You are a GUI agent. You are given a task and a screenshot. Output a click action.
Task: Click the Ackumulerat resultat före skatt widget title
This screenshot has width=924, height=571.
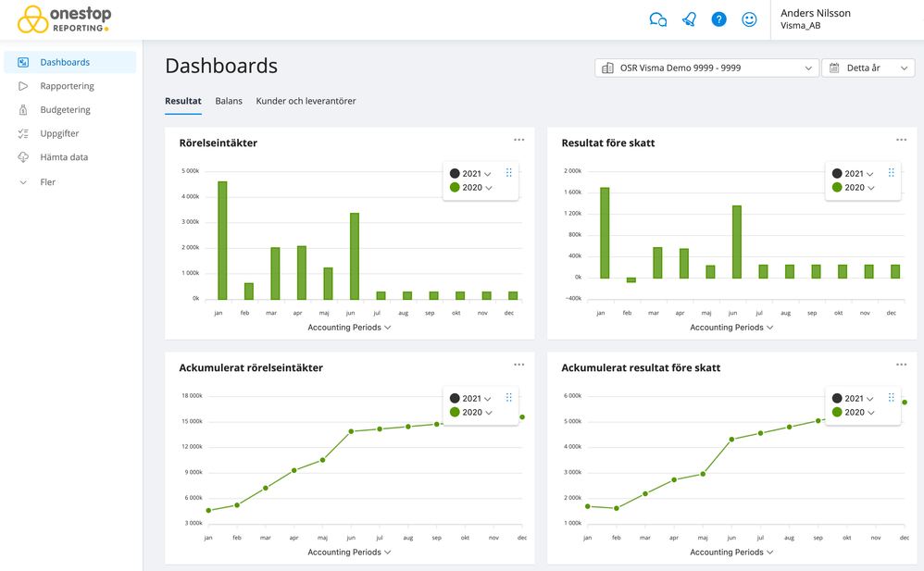pyautogui.click(x=641, y=368)
